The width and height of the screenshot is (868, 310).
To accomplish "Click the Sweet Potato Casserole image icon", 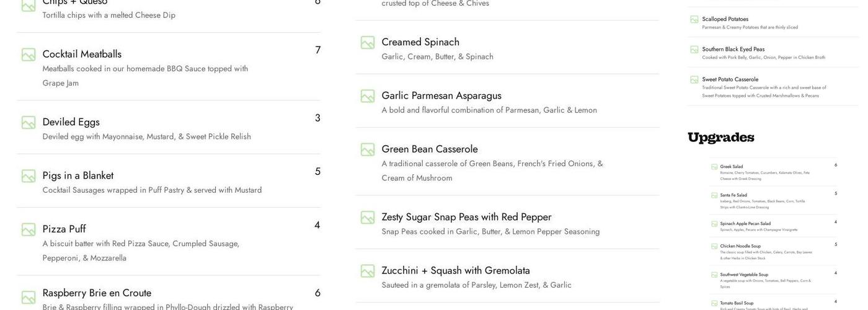I will (694, 79).
